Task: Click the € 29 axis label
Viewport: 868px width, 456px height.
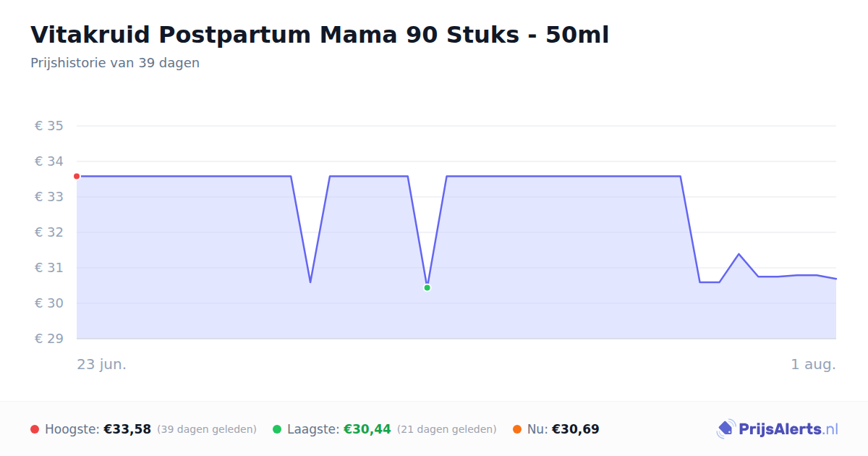Action: pos(49,339)
